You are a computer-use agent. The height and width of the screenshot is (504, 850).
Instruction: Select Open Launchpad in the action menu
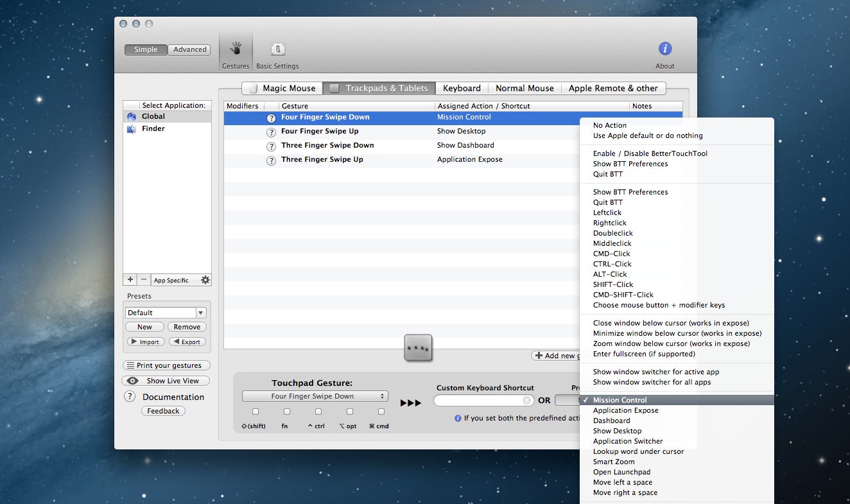click(x=621, y=472)
